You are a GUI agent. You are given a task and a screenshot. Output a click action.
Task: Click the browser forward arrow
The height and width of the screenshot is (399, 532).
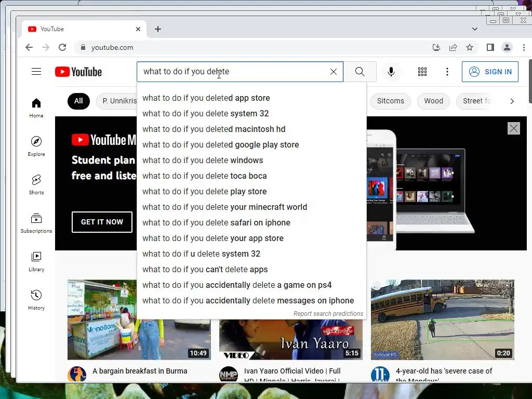point(46,47)
